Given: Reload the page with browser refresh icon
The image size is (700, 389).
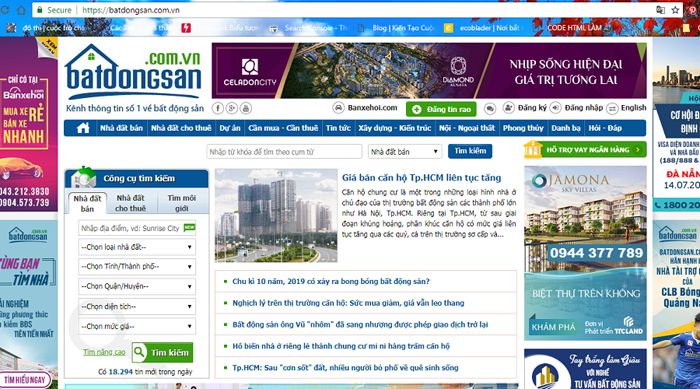Looking at the screenshot, I should (4, 10).
